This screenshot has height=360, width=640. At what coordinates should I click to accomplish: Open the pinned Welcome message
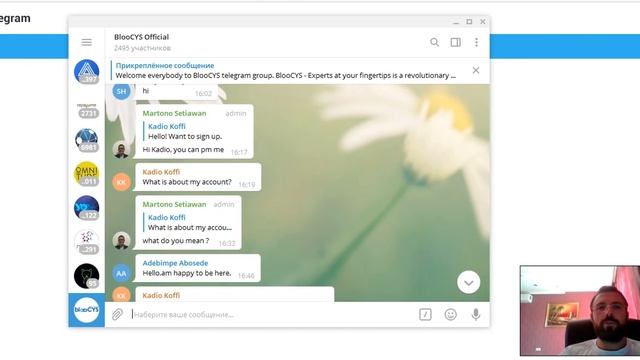285,71
